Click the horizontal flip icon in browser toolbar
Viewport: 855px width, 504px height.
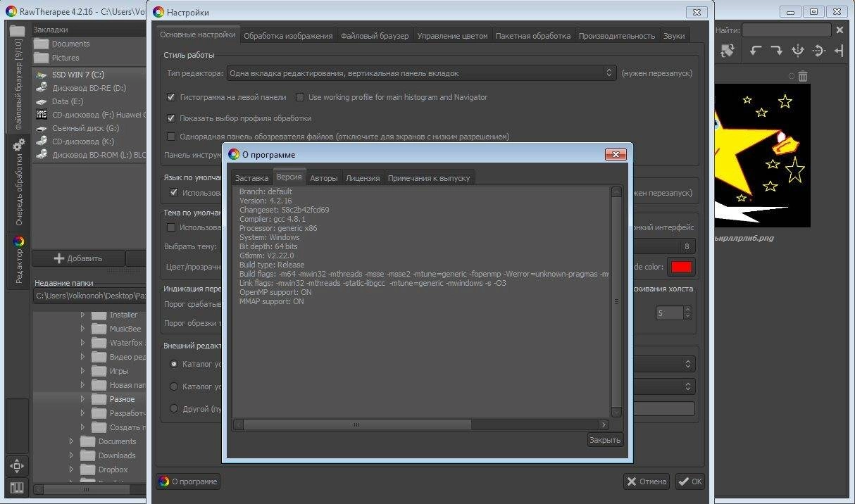[797, 51]
